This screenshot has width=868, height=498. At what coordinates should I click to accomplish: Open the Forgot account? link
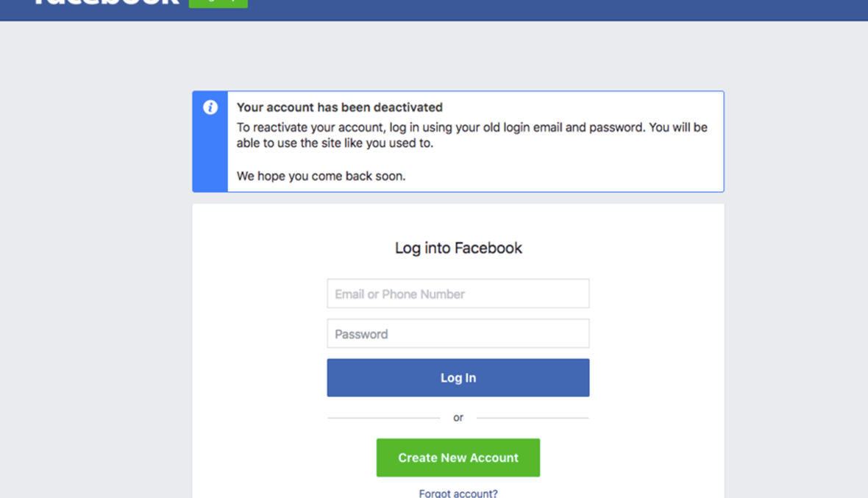[458, 493]
